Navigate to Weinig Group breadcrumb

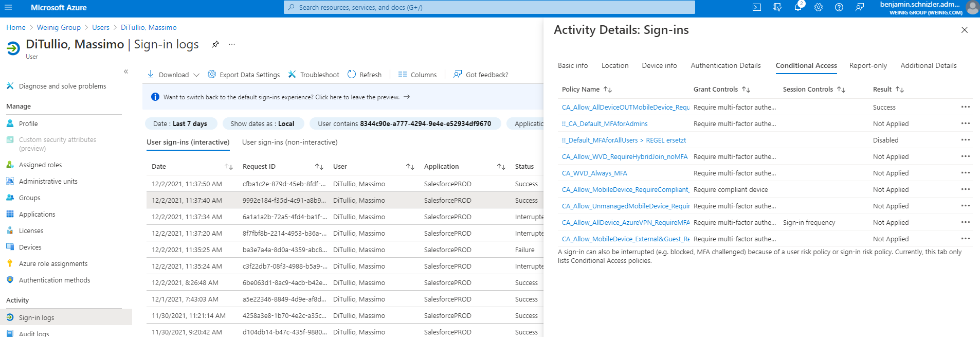point(59,27)
